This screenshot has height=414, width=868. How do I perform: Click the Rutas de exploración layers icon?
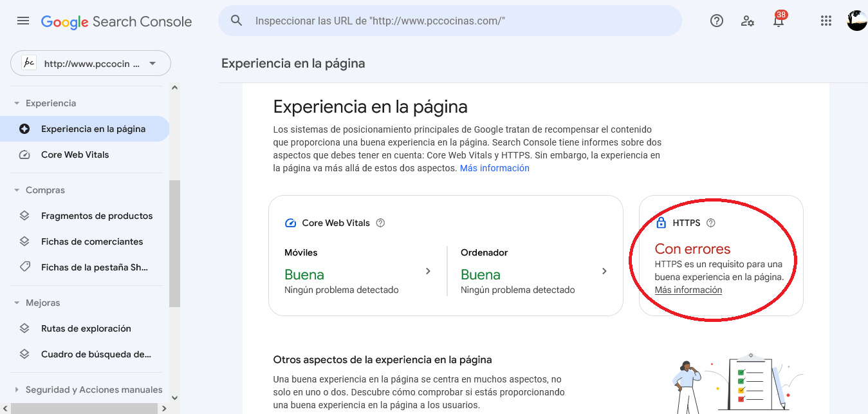[x=24, y=328]
